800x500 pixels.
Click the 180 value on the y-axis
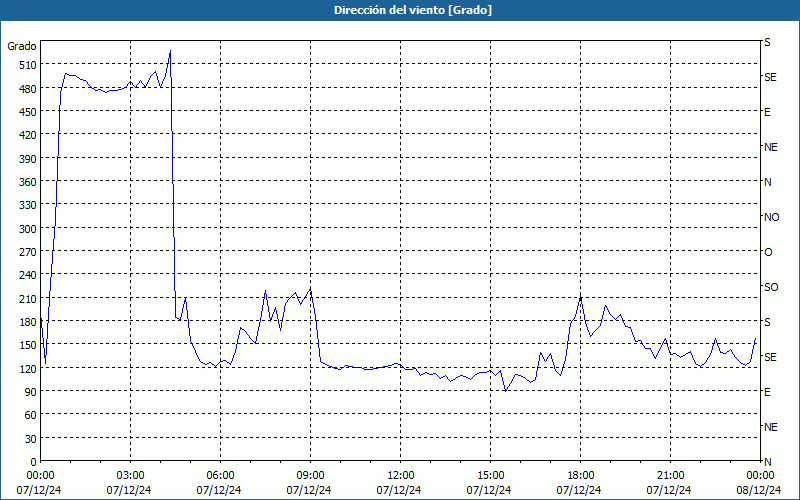(28, 322)
